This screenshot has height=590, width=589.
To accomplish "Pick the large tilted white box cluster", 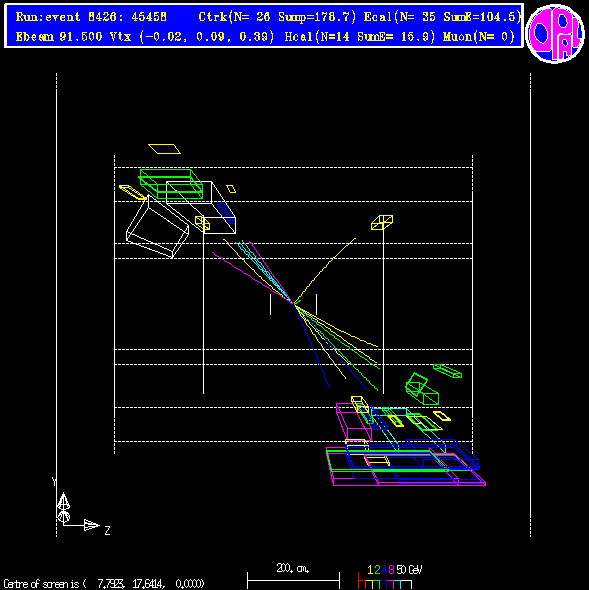I will (x=181, y=219).
